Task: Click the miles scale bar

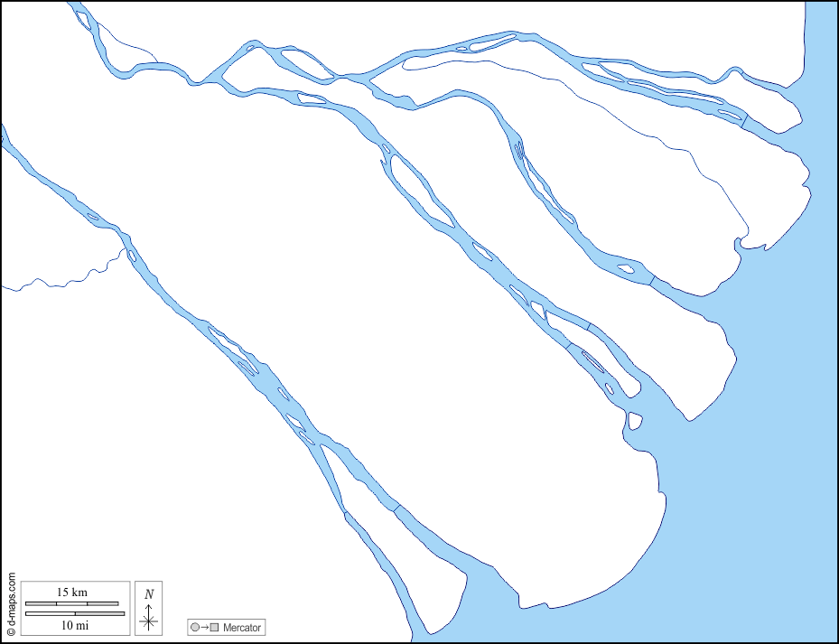Action: point(75,613)
